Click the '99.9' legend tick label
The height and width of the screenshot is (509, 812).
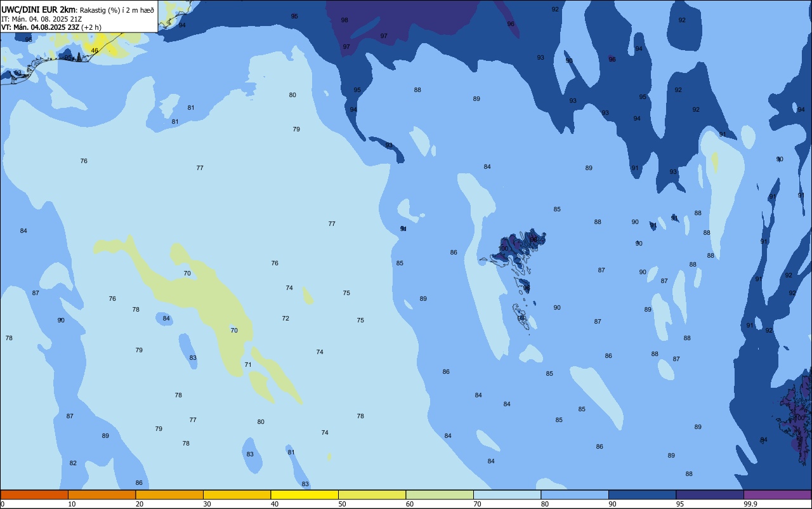click(x=750, y=504)
